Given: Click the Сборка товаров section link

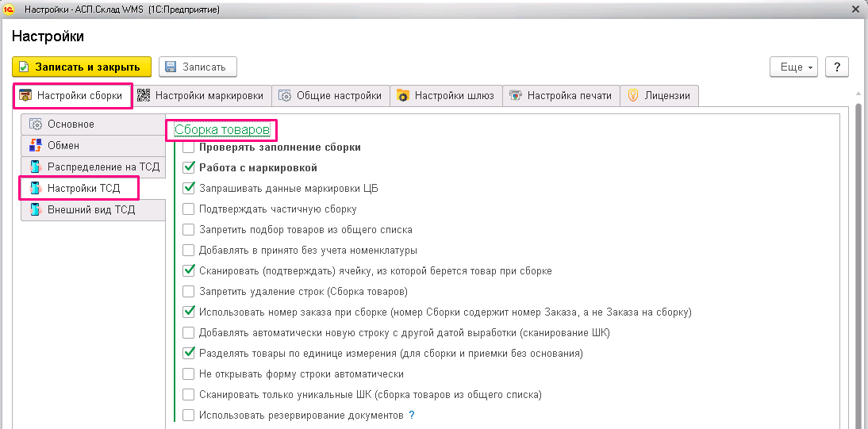Looking at the screenshot, I should (x=222, y=129).
